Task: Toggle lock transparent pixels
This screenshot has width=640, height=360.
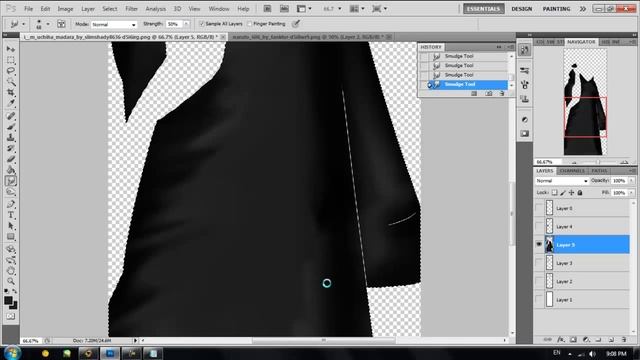Action: pyautogui.click(x=554, y=193)
